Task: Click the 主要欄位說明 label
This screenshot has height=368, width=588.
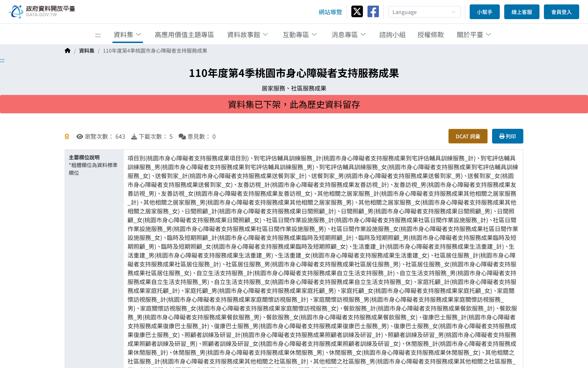Action: click(84, 158)
